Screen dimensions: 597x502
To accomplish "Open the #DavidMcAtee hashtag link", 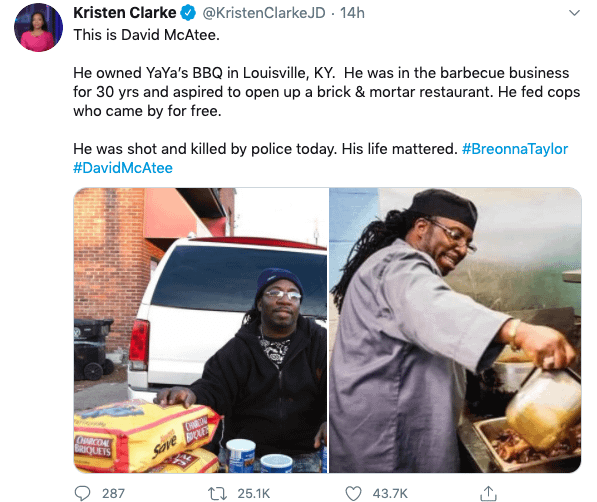I will (123, 168).
